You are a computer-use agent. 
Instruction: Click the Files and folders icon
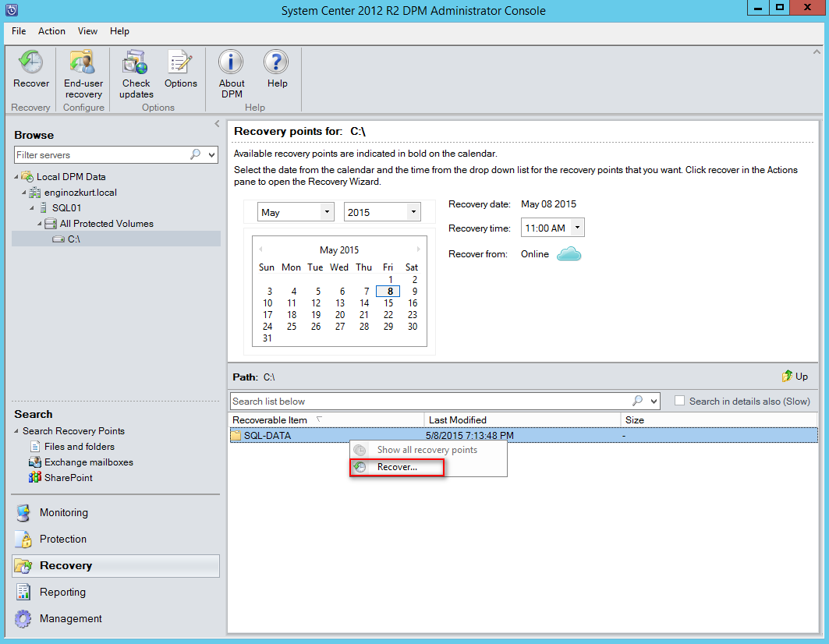coord(35,446)
